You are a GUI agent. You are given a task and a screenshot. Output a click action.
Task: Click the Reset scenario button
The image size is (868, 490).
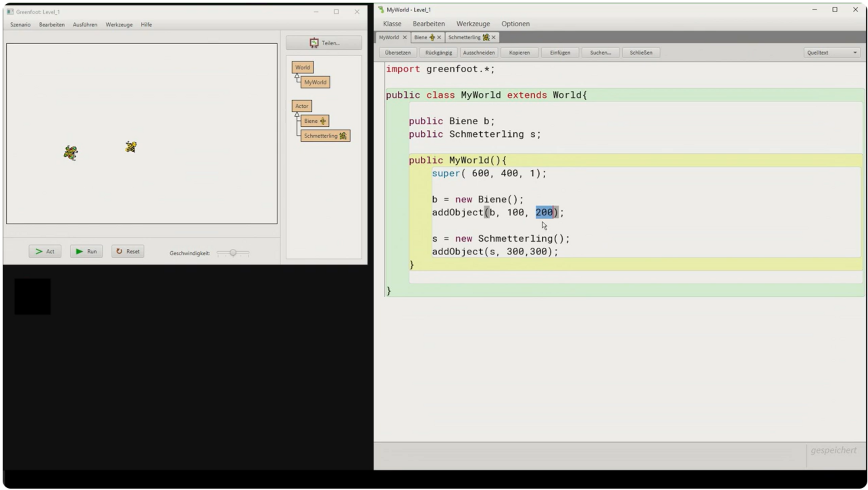[128, 251]
